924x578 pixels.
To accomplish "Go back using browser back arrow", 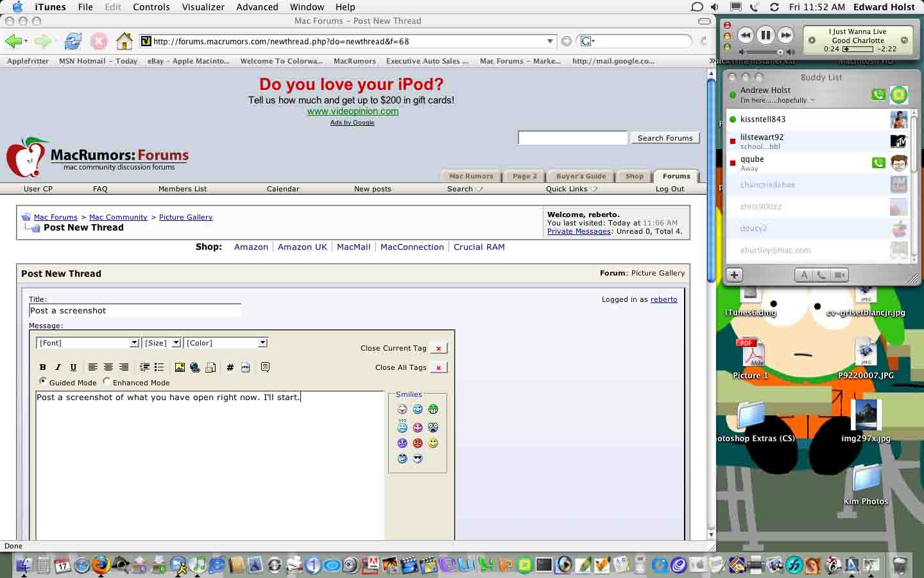I will 13,42.
